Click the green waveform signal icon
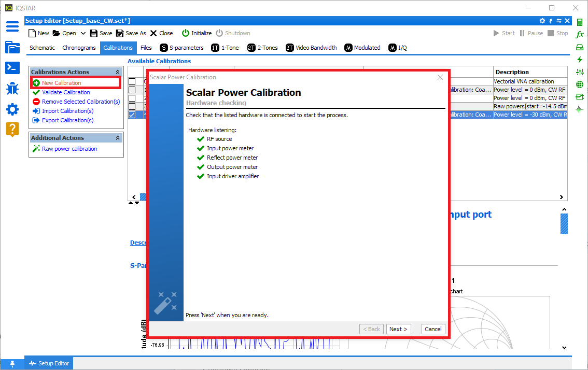The width and height of the screenshot is (588, 370). (x=580, y=109)
